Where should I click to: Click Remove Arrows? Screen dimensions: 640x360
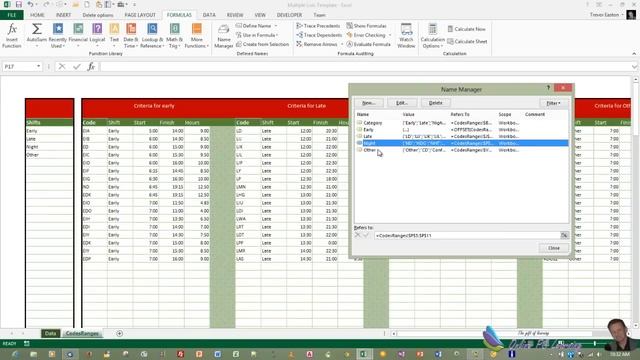click(x=317, y=44)
